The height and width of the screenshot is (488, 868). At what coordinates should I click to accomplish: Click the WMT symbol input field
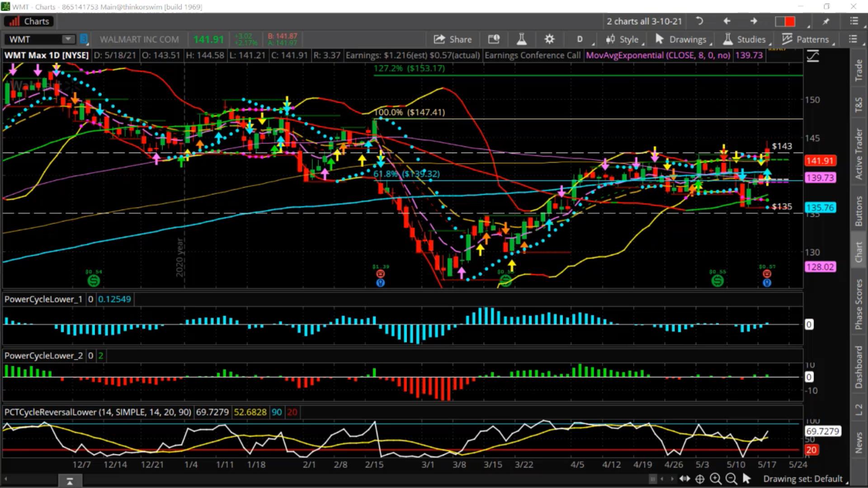coord(34,39)
